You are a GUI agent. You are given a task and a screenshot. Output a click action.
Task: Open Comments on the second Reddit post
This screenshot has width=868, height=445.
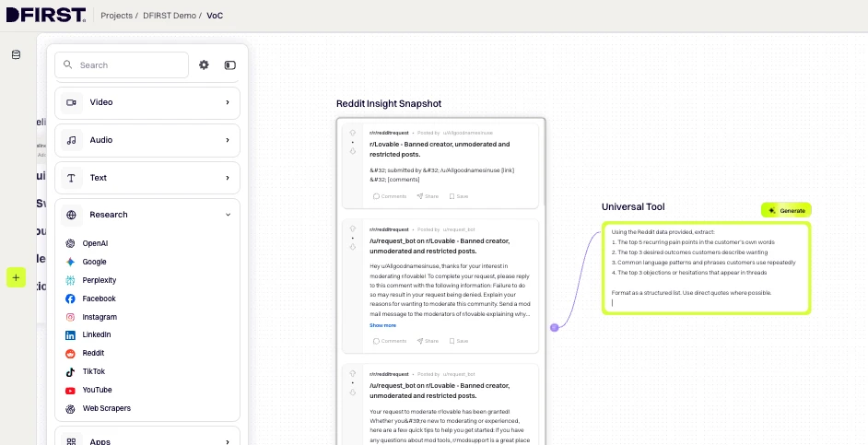click(x=390, y=341)
